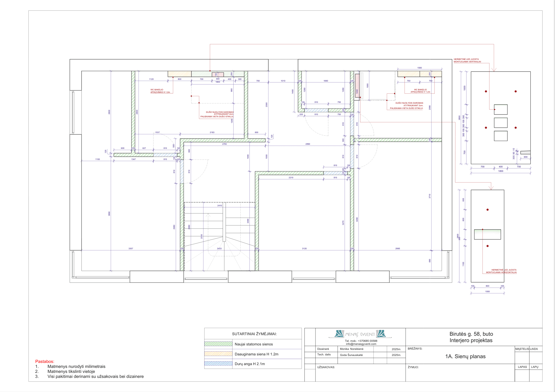Click the 'HERMETINĖ LED JUOSTA MONTUOJAMA VERTIKALIAI' annotation
555x392 pixels.
[x=467, y=60]
